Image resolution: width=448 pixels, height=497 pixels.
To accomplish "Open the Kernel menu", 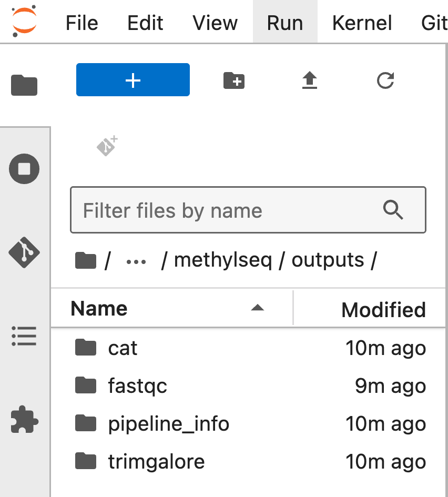I will coord(362,23).
